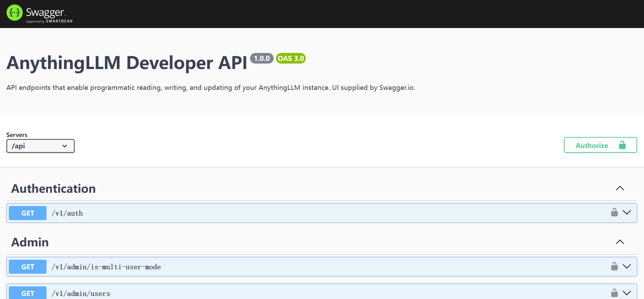Click the 1.0.0 version badge
The height and width of the screenshot is (299, 644).
pyautogui.click(x=262, y=58)
